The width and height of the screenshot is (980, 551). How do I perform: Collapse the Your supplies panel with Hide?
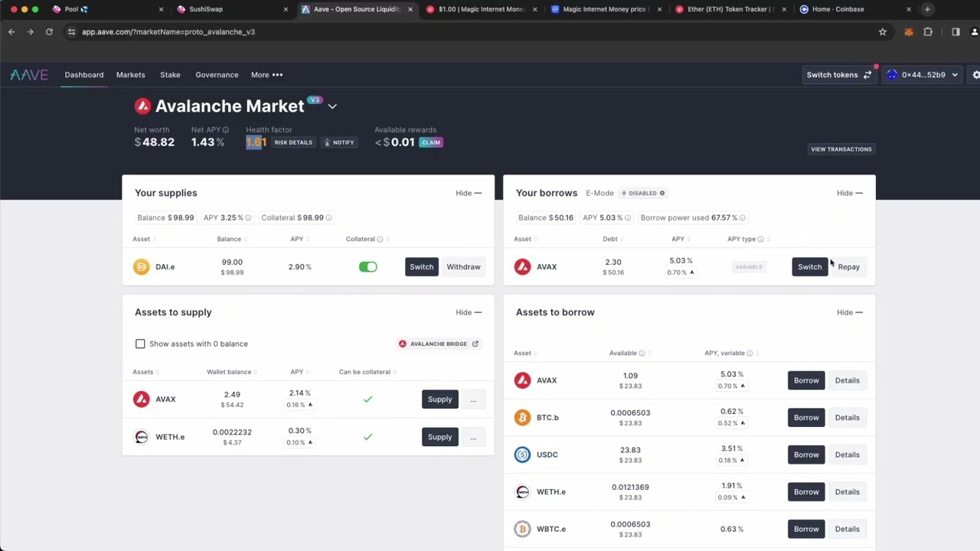[469, 193]
